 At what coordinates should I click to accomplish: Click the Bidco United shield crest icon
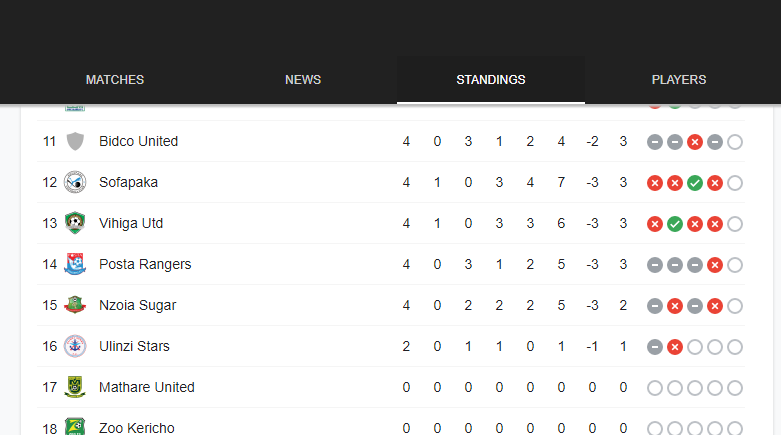75,142
